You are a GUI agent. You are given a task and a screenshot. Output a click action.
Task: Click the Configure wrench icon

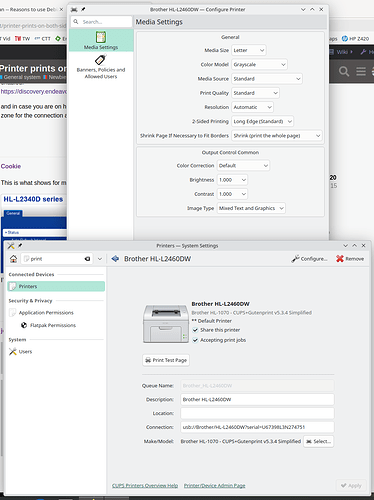point(295,259)
